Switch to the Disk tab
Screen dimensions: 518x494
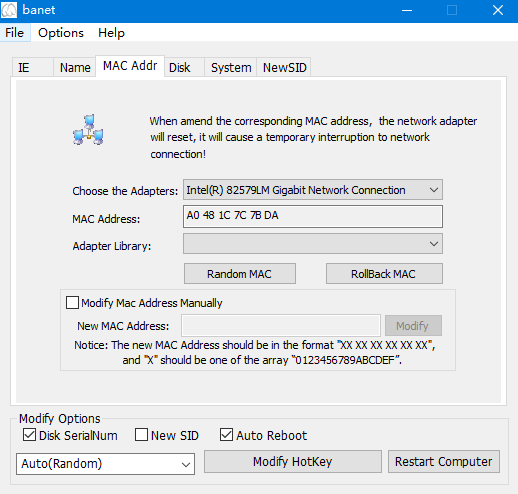tap(184, 67)
